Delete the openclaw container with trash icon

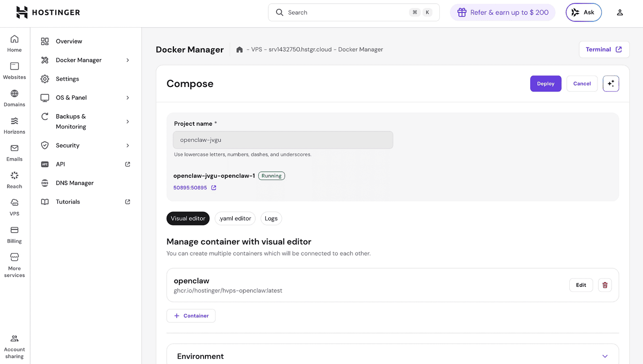tap(605, 285)
